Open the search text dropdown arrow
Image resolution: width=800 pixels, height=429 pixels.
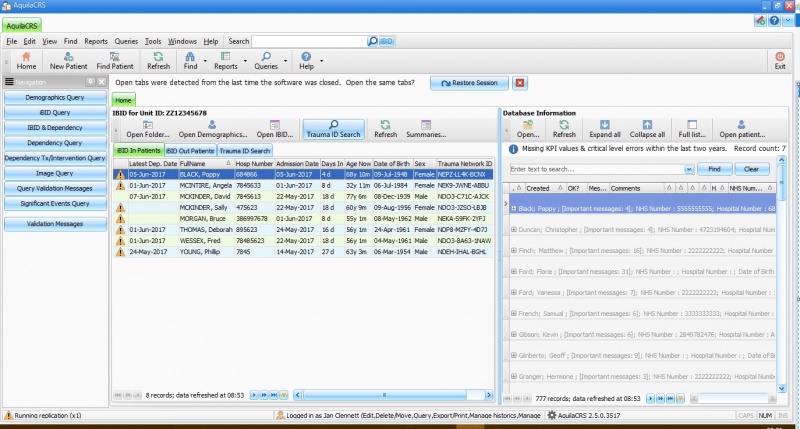(689, 170)
